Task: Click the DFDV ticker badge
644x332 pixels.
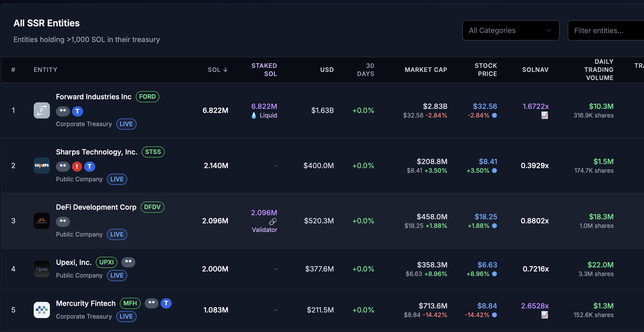Action: 152,207
